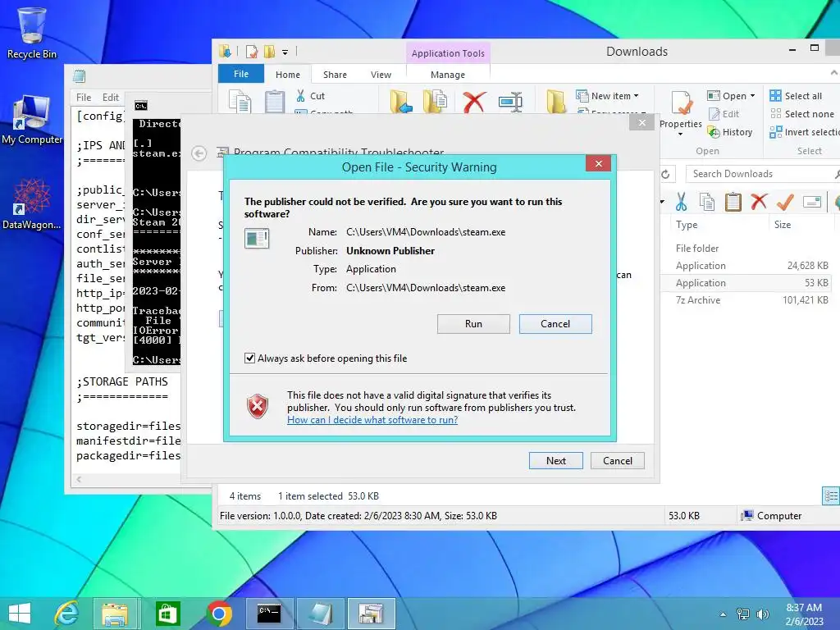Open the Windows Start button
This screenshot has width=840, height=630.
pos(20,614)
